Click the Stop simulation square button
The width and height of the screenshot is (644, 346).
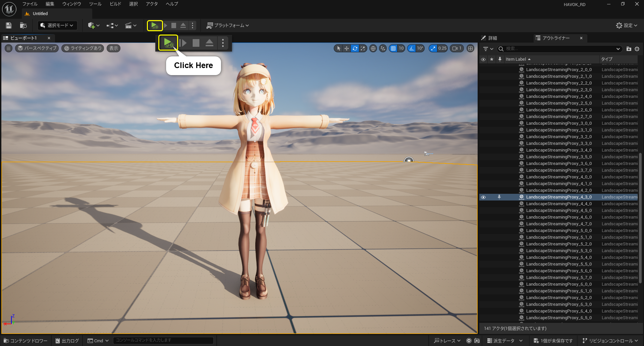pos(174,25)
